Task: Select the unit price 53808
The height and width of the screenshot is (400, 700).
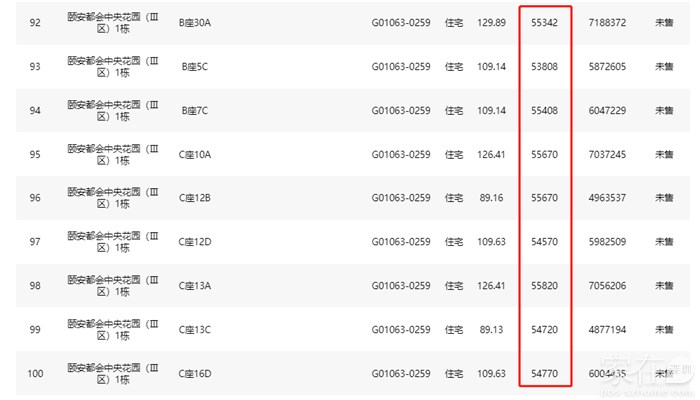Action: pyautogui.click(x=544, y=66)
